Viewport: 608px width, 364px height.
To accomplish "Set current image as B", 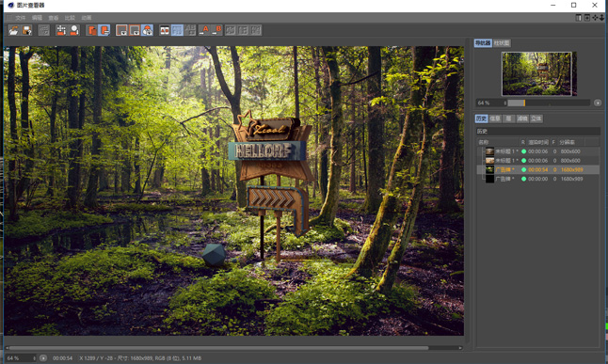I will (x=216, y=30).
